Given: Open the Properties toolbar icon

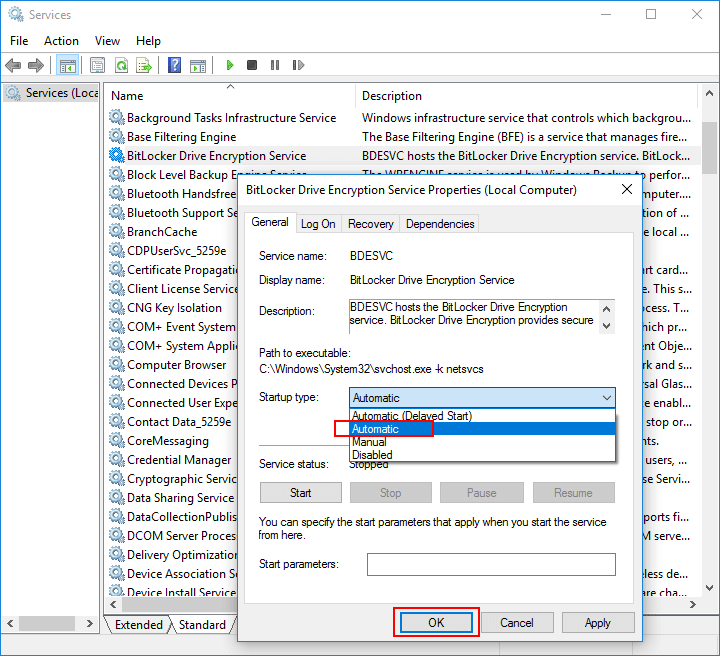Looking at the screenshot, I should (x=97, y=65).
